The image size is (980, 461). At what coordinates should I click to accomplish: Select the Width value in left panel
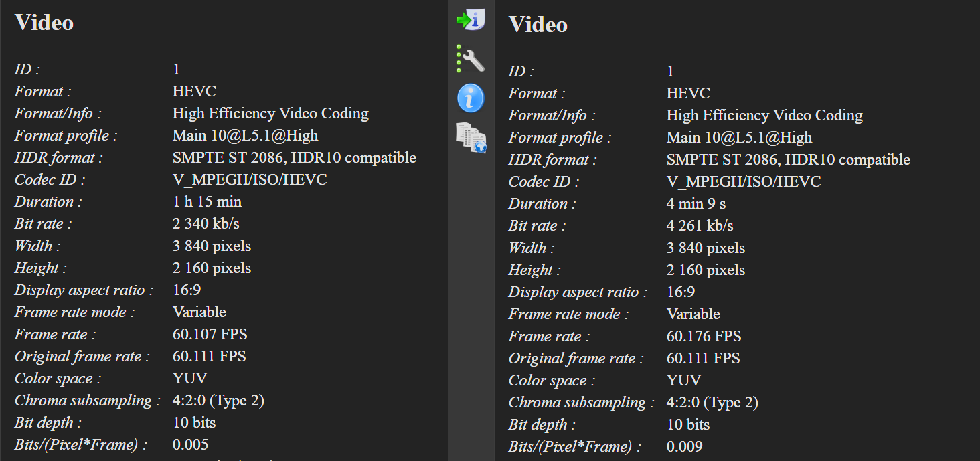(x=212, y=246)
